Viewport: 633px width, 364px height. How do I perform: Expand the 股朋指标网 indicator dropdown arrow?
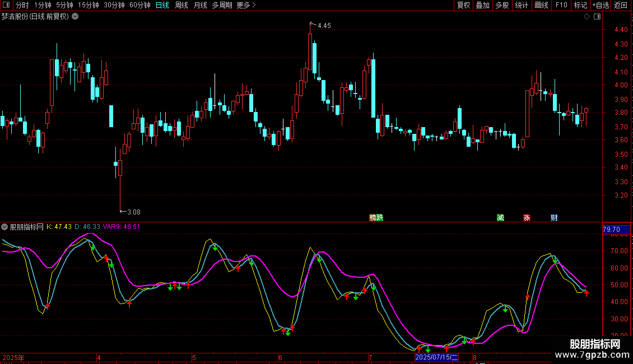click(5, 227)
